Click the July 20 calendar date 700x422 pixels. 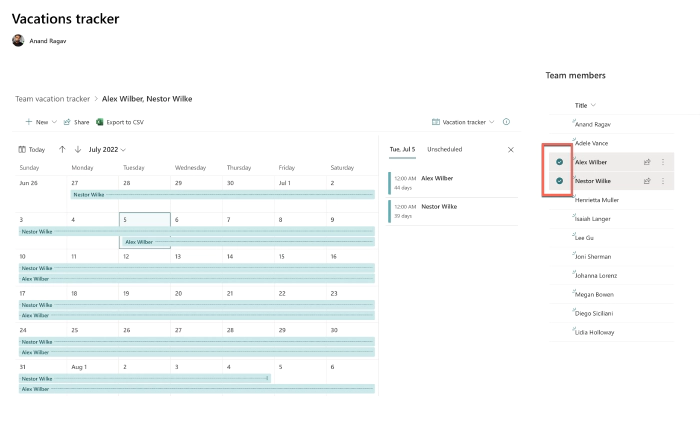(179, 293)
